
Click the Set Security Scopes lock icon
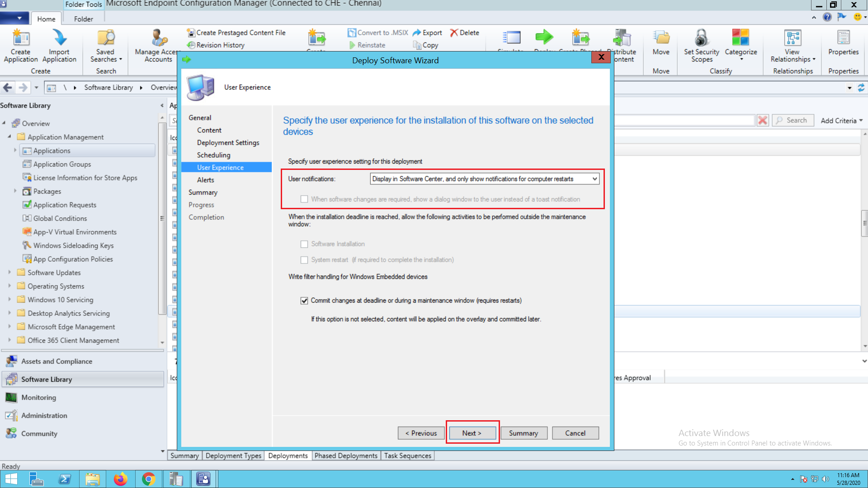click(x=701, y=38)
